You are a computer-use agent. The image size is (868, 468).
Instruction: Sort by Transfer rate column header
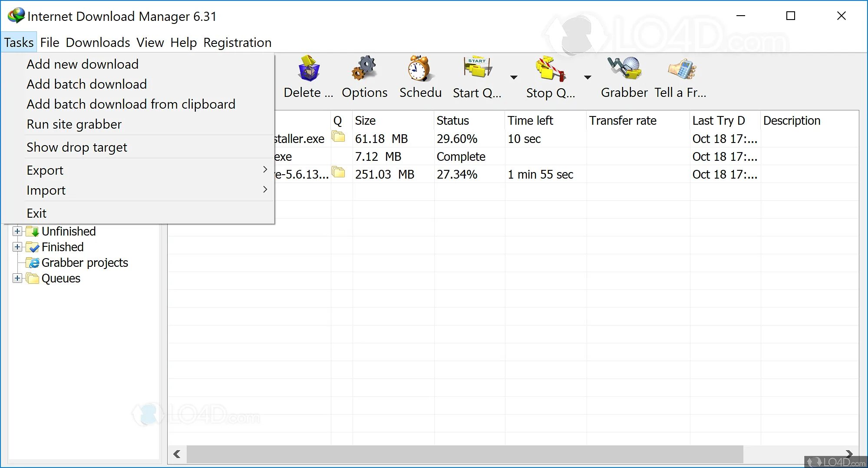638,120
